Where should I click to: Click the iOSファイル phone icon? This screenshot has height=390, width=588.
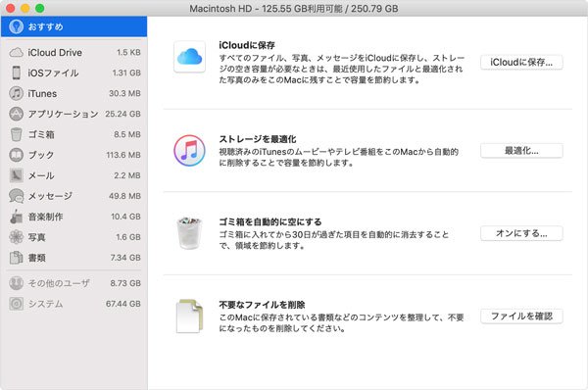(16, 73)
